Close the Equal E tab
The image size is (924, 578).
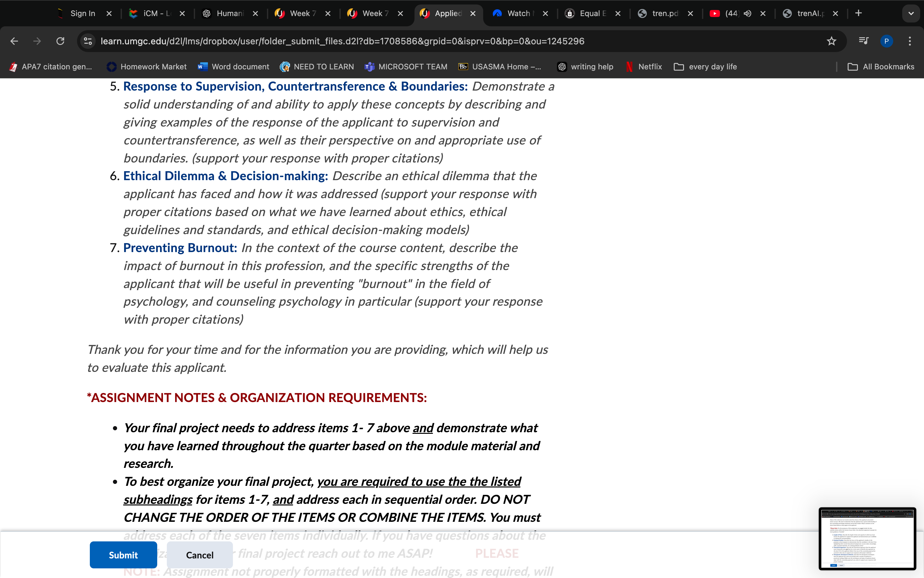pos(618,13)
